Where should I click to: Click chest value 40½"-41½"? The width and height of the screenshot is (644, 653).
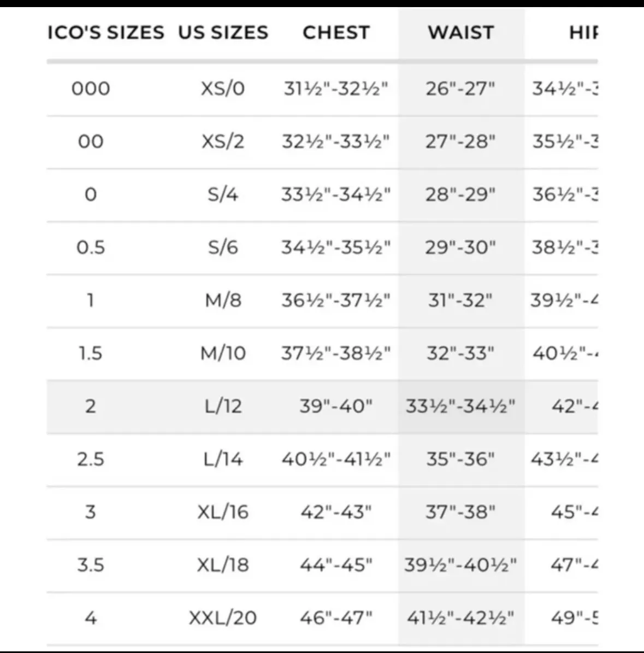[336, 459]
